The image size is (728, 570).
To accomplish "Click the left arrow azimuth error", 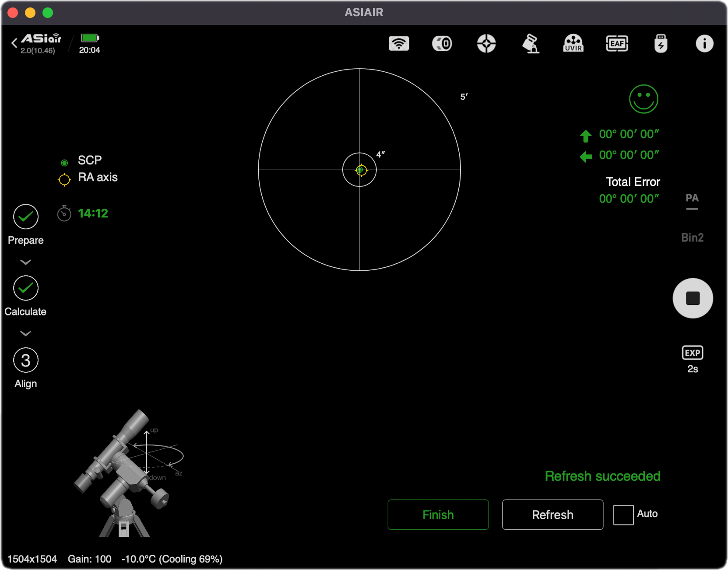I will [x=586, y=157].
